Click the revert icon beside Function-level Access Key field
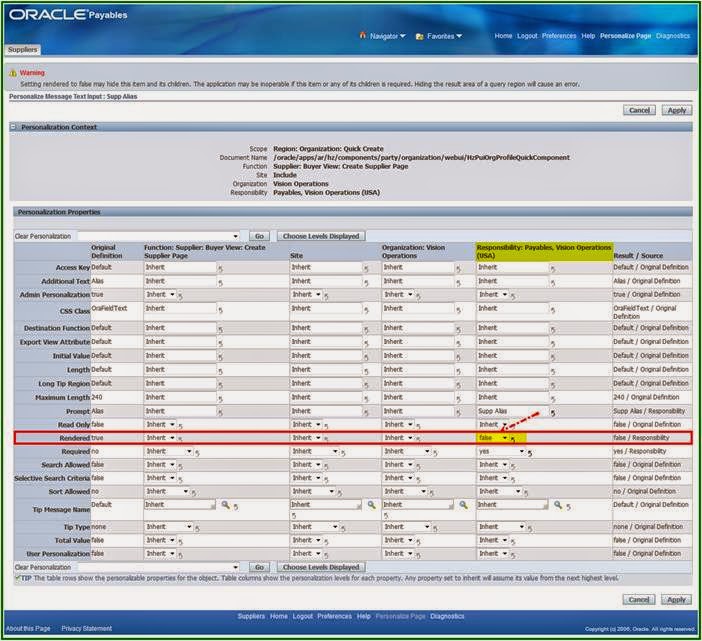702x641 pixels. point(220,269)
